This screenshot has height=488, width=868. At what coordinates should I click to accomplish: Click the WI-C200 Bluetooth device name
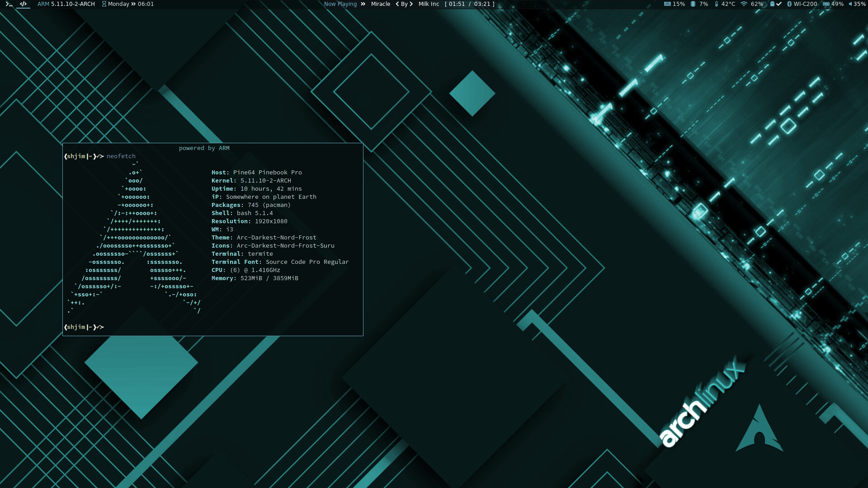click(x=806, y=4)
